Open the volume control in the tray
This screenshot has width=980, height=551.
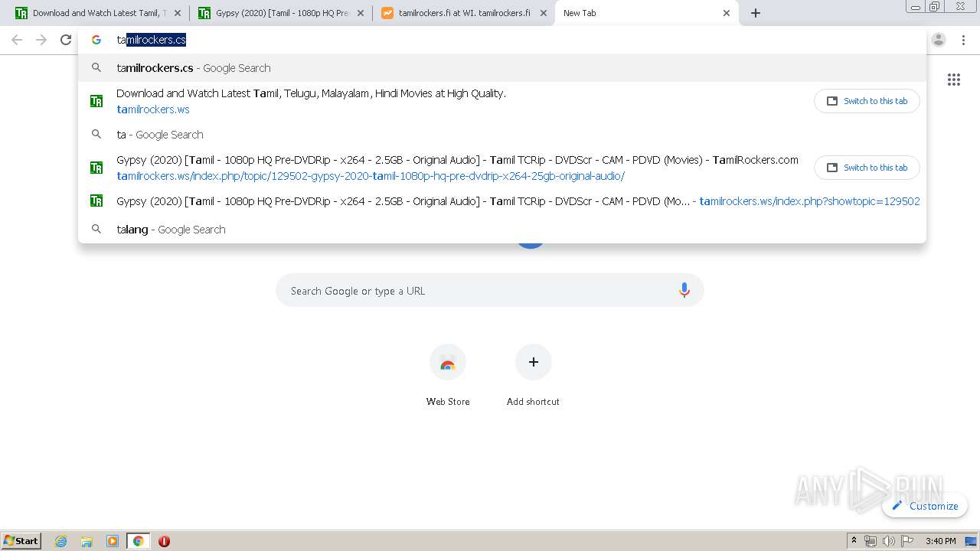point(889,541)
